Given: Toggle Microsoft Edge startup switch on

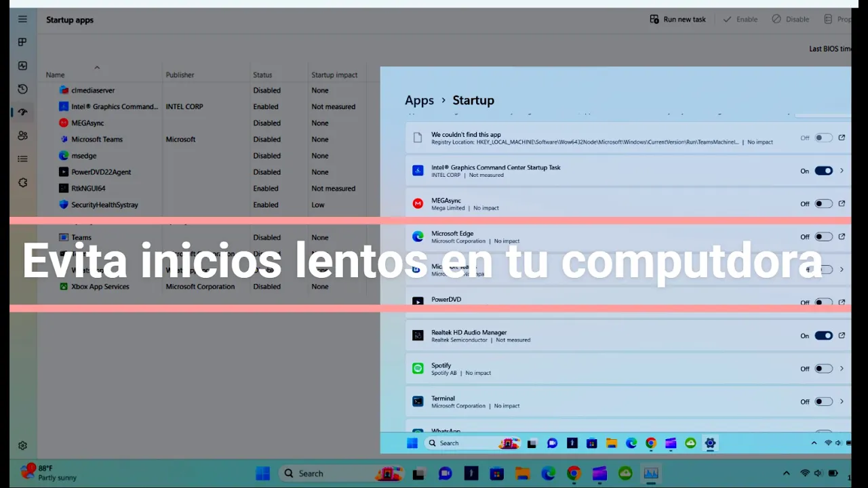Looking at the screenshot, I should 823,237.
